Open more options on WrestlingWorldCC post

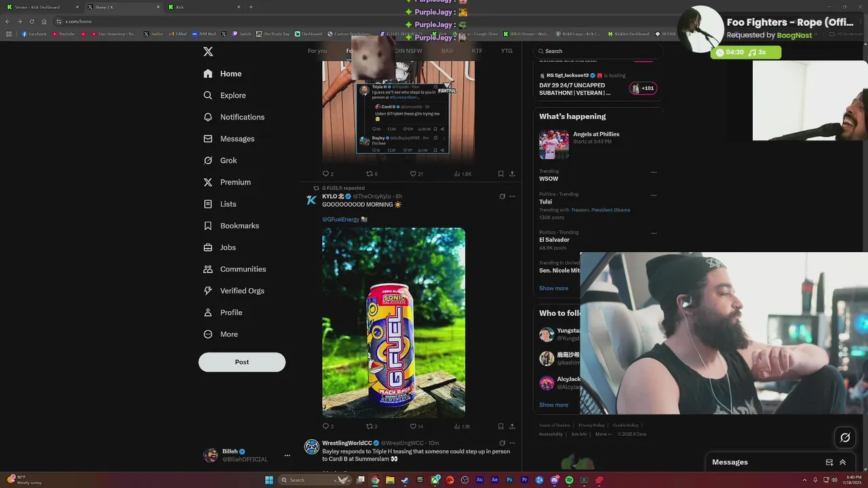pos(512,443)
